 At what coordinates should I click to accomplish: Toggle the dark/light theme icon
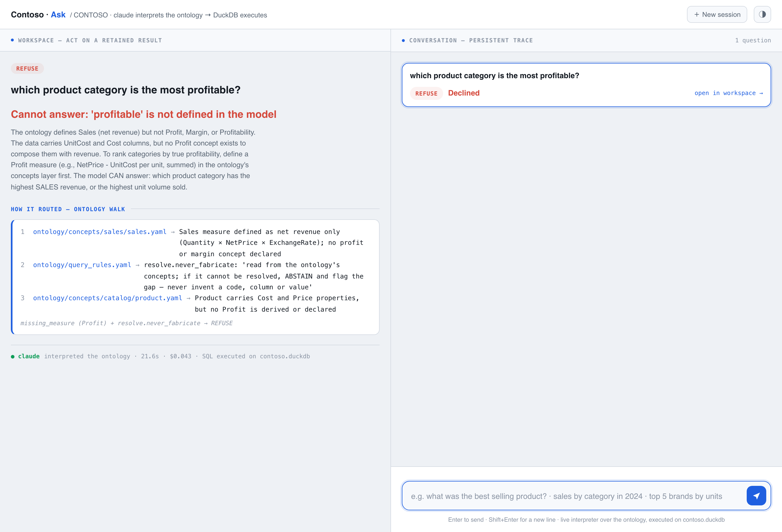[x=762, y=14]
